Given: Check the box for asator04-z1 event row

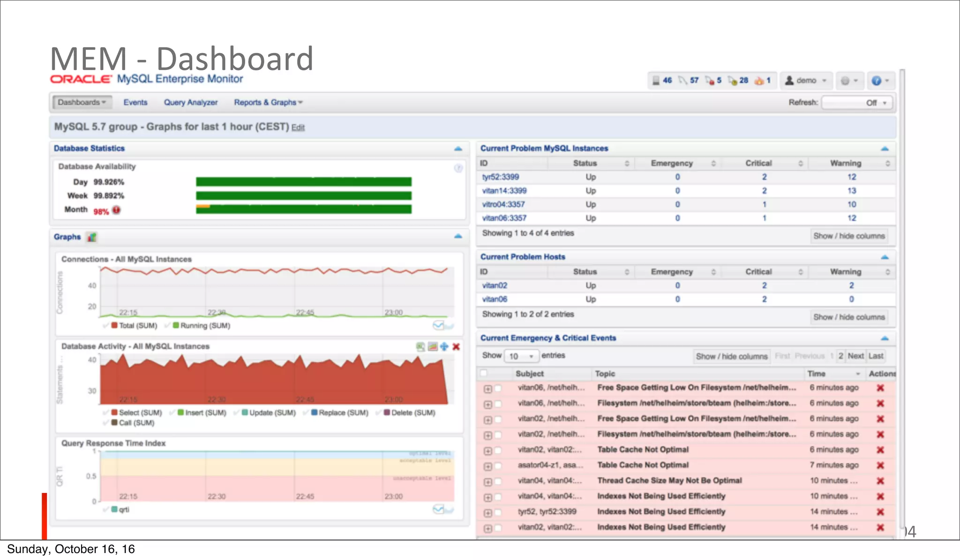Looking at the screenshot, I should [498, 466].
